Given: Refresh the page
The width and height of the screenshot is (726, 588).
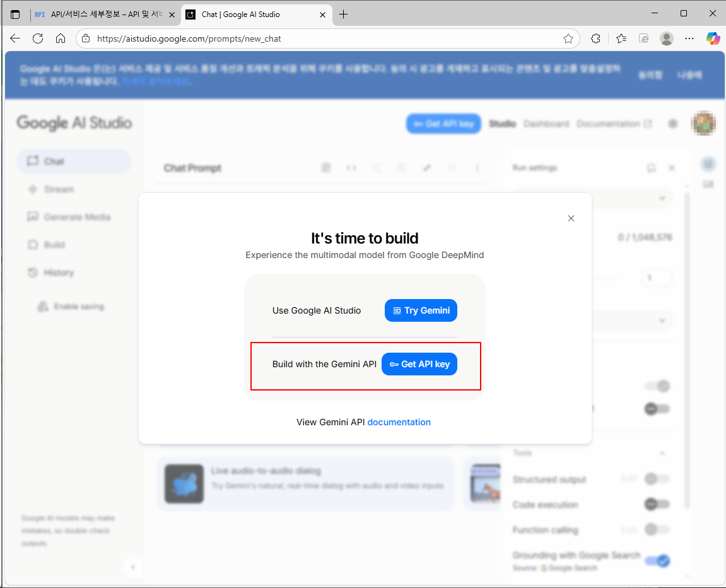Looking at the screenshot, I should [38, 38].
